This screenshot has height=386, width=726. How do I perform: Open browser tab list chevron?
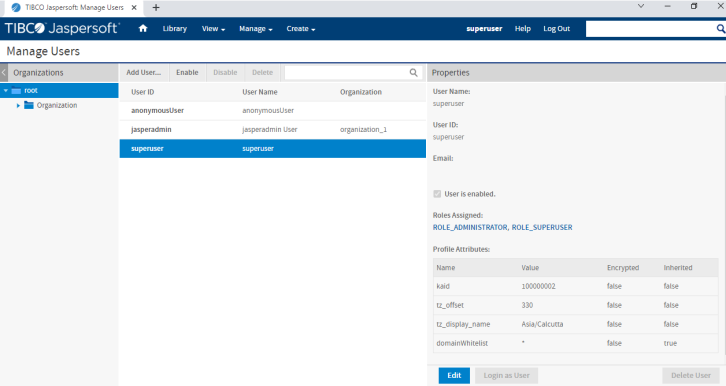(x=641, y=6)
